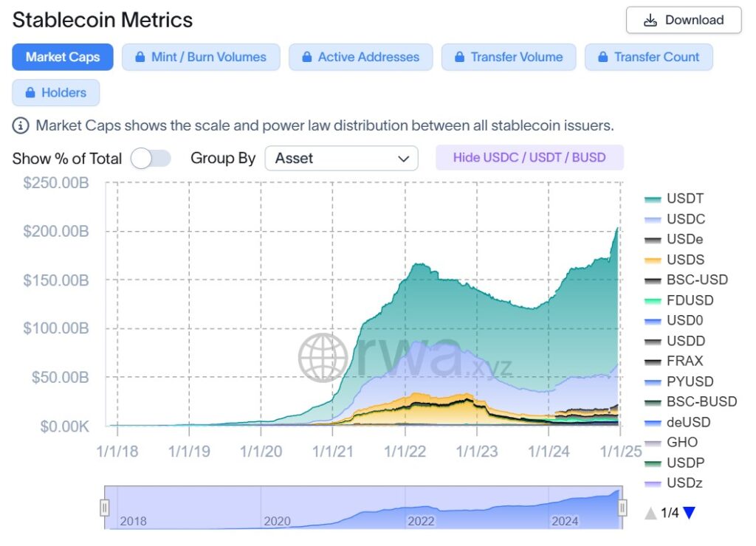
Task: Click the lock icon on Active Addresses
Action: 305,58
